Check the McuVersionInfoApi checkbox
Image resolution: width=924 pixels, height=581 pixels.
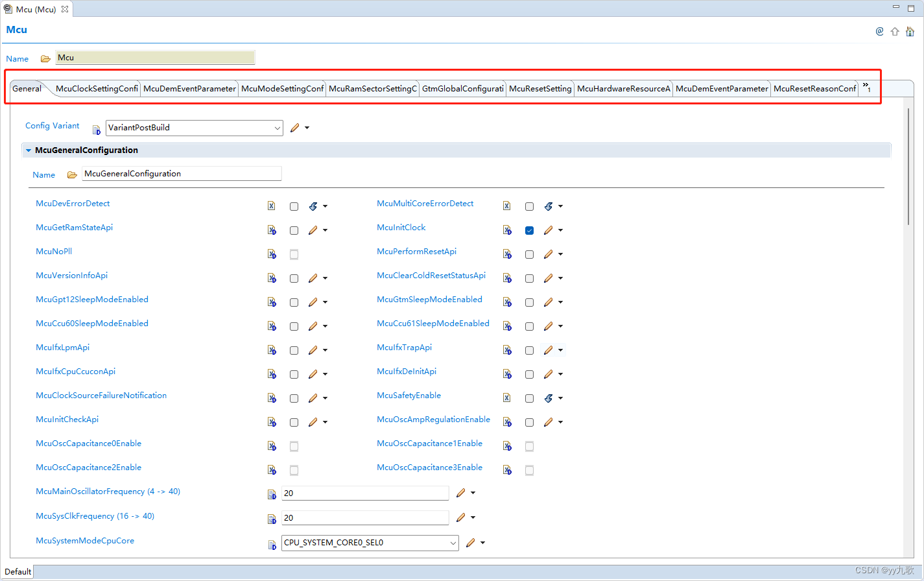point(294,278)
